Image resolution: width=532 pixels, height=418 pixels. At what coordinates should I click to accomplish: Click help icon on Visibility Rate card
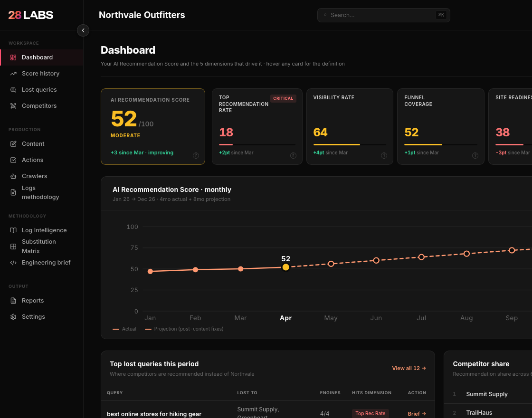click(384, 155)
